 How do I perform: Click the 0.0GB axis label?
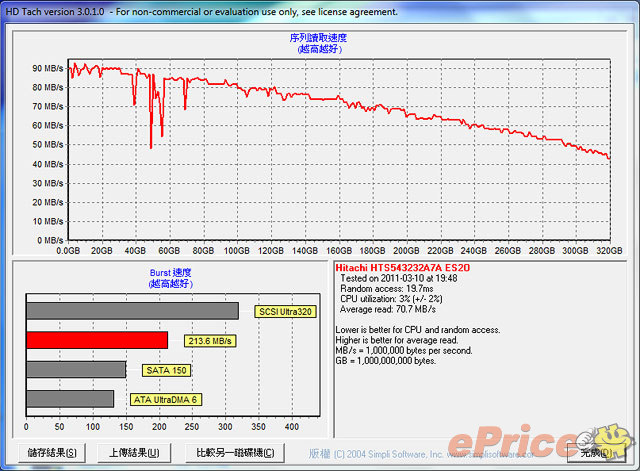click(68, 251)
